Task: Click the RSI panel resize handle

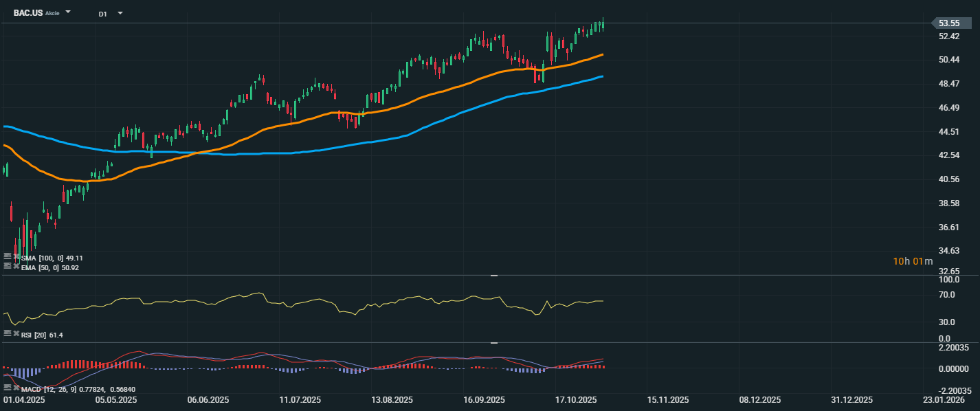Action: [493, 276]
